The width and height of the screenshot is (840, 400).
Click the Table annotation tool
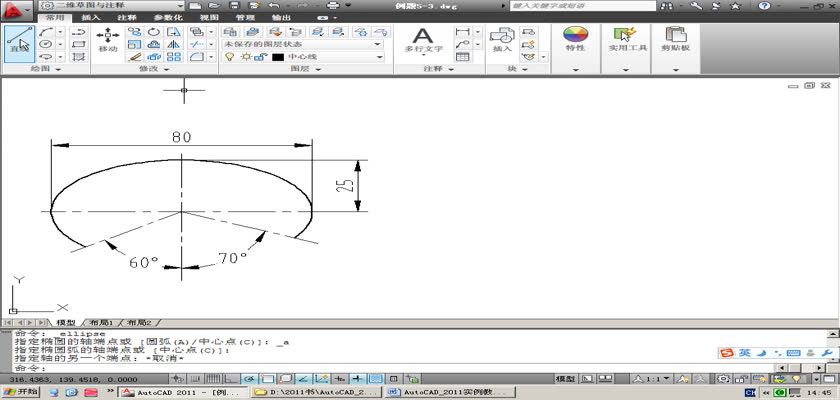point(462,56)
